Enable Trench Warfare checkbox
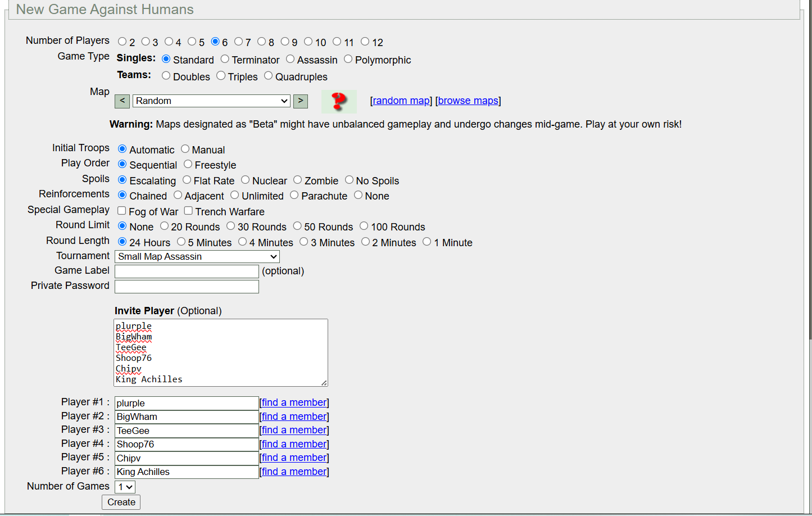This screenshot has height=516, width=812. click(188, 211)
